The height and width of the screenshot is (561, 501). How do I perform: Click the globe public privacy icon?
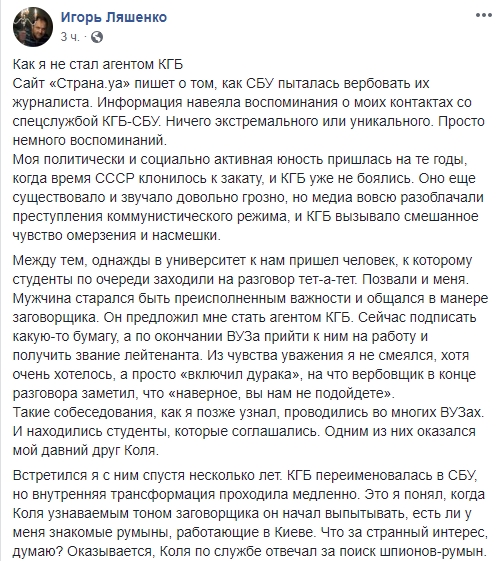[x=97, y=37]
